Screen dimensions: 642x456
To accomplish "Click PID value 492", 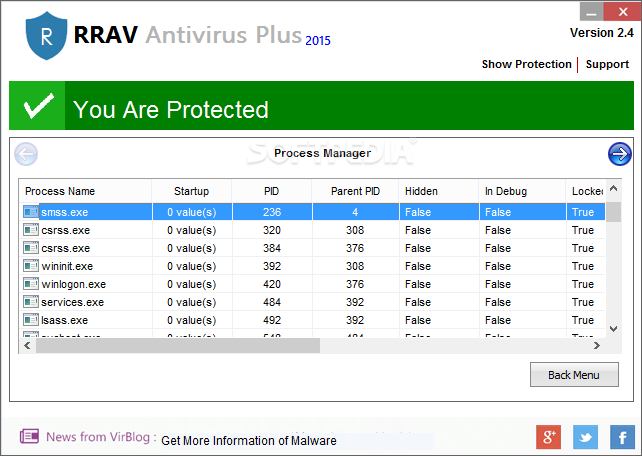I will [272, 320].
